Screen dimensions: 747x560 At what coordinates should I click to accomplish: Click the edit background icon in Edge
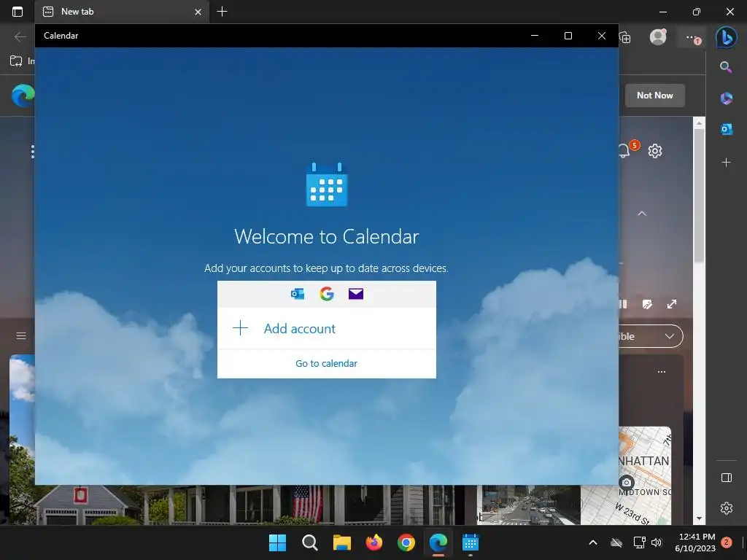coord(647,304)
